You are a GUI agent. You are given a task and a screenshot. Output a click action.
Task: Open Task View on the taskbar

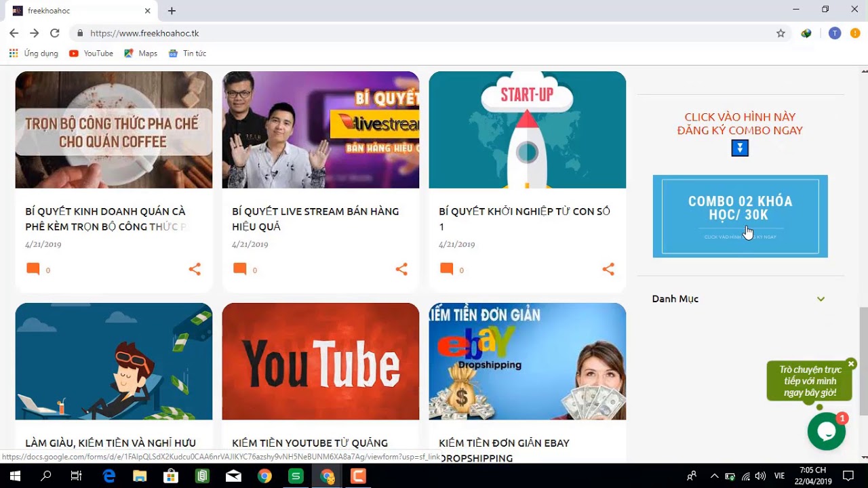coord(77,476)
